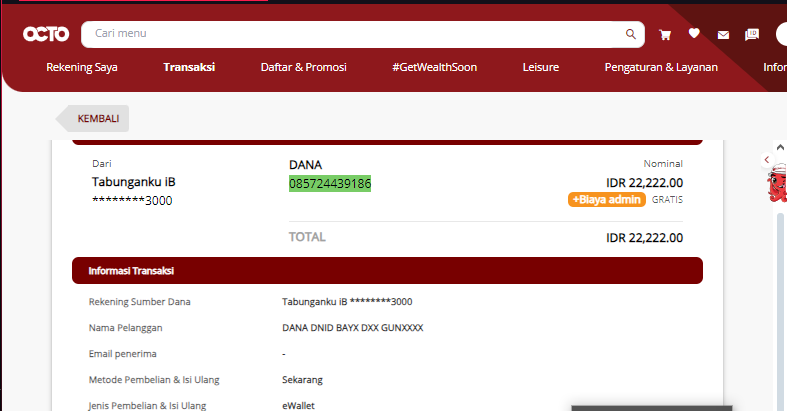This screenshot has height=411, width=787.
Task: Click the OCTO logo
Action: click(46, 34)
